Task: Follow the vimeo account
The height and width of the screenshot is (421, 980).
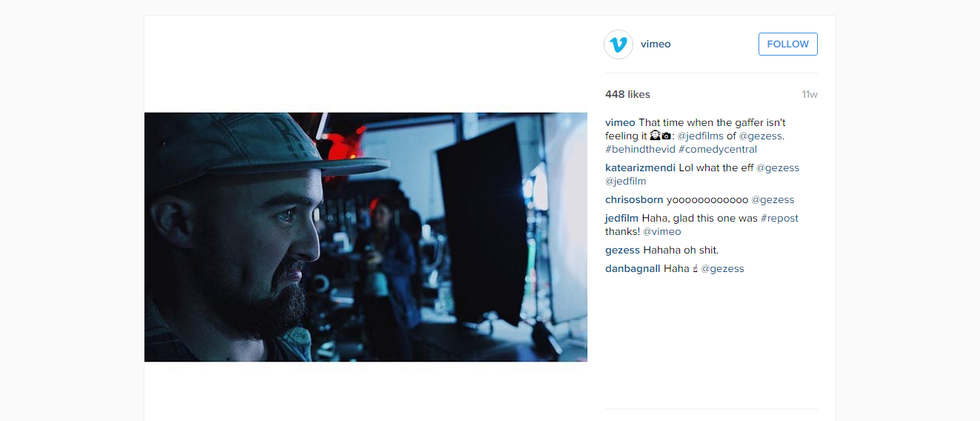Action: (x=788, y=44)
